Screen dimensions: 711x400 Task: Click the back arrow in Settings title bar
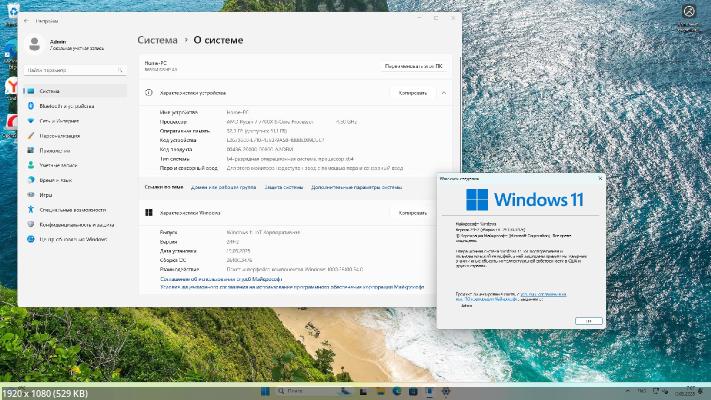(x=26, y=21)
